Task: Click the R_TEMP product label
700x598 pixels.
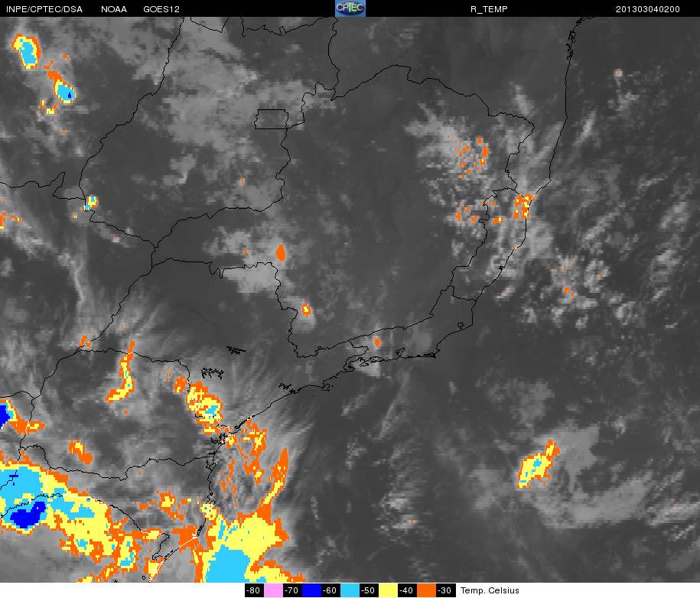Action: click(x=489, y=9)
